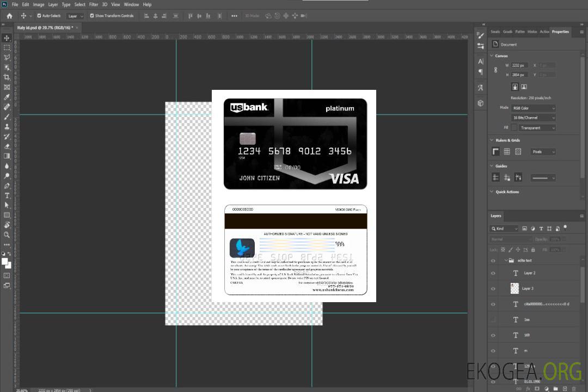This screenshot has height=392, width=588.
Task: Select the Hand tool
Action: 7,225
